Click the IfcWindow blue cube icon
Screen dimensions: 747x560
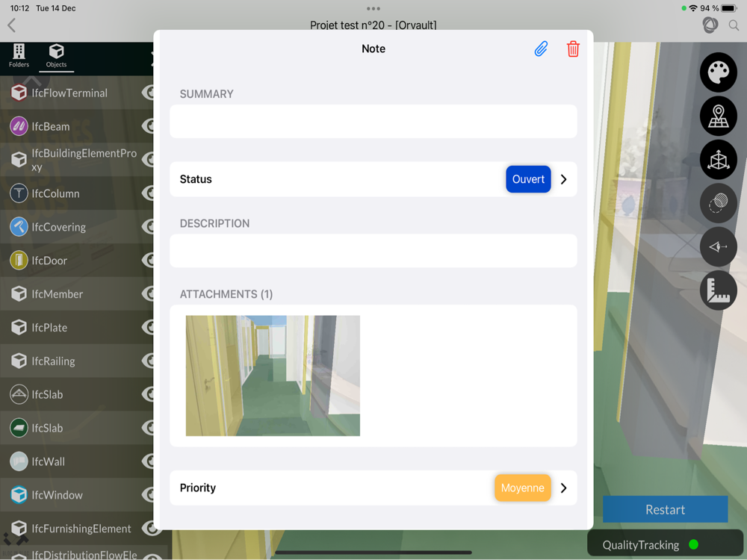pos(19,495)
